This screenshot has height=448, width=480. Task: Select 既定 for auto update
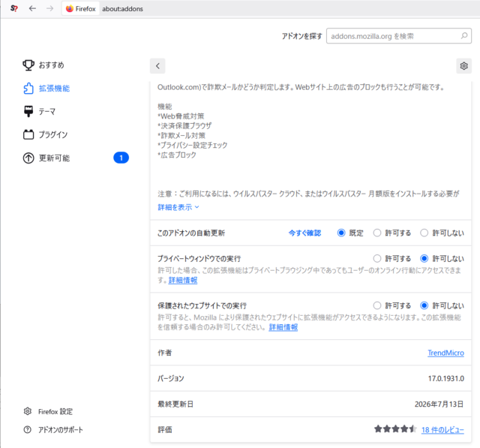pos(341,233)
